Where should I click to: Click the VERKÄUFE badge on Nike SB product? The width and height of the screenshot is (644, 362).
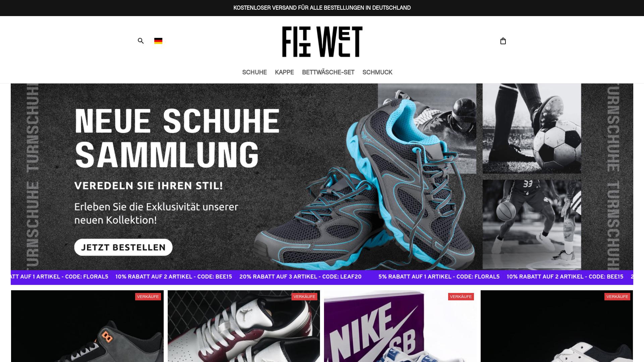461,297
